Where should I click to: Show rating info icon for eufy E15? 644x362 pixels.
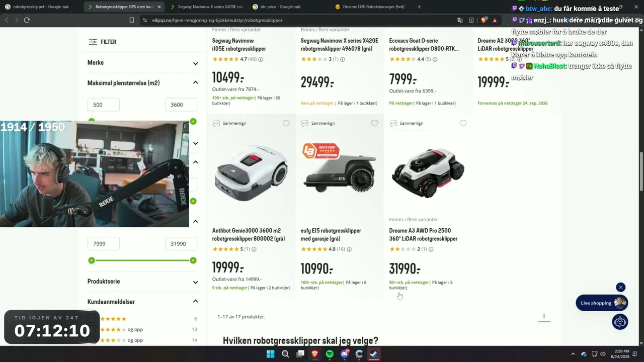pyautogui.click(x=349, y=249)
